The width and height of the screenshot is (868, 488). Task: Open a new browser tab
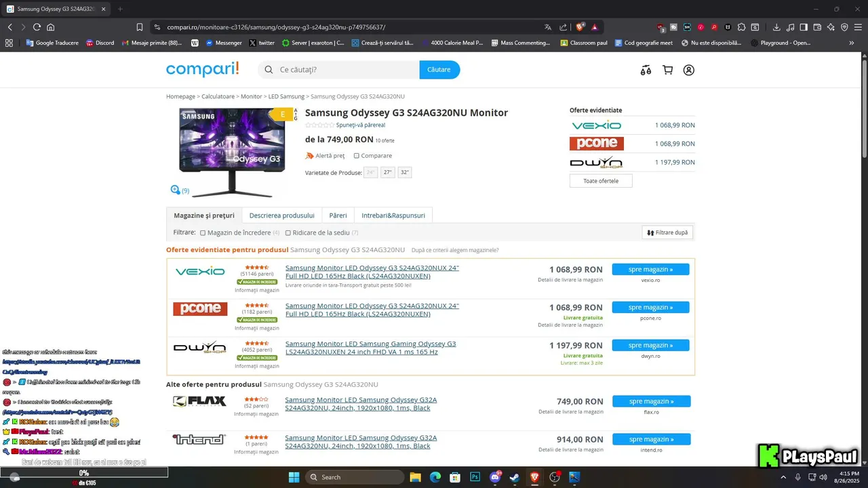(x=120, y=9)
